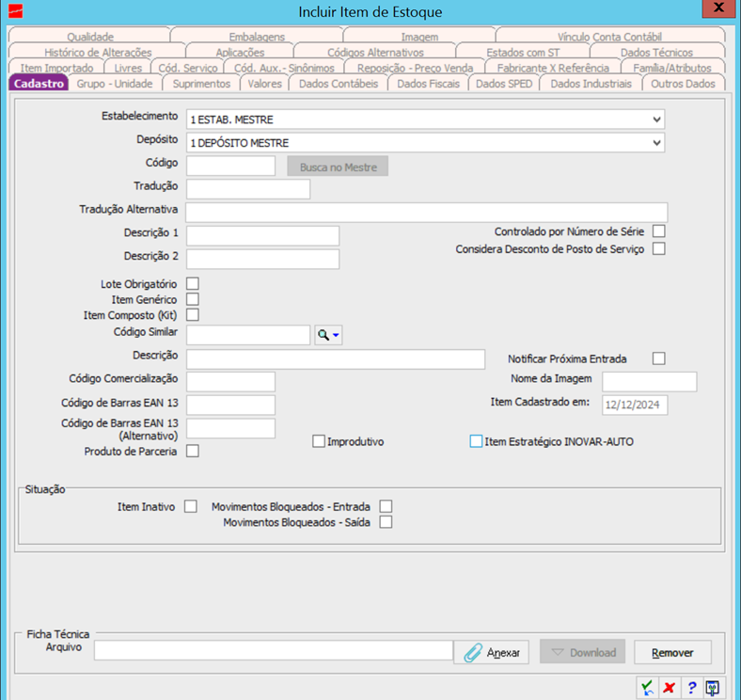Close the Incluir Item de Estoque window

(x=719, y=11)
